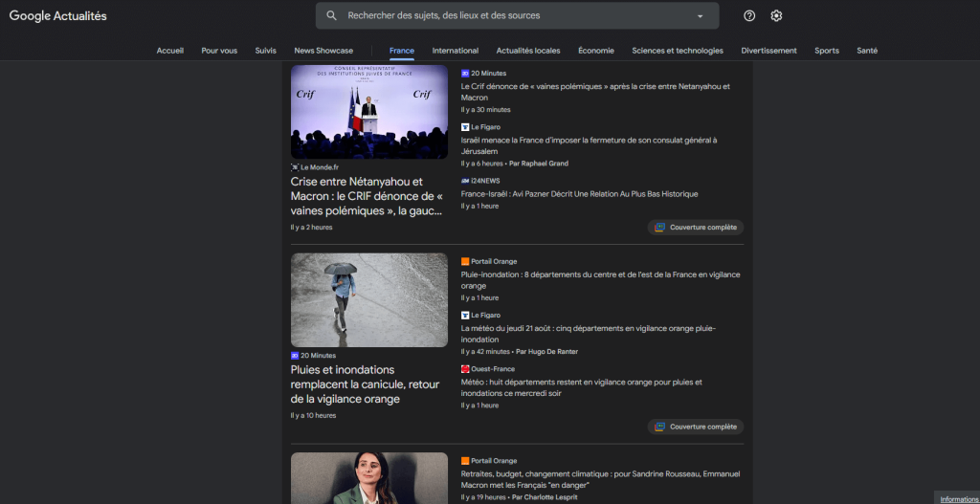Open the Crif conference thumbnail image

click(x=369, y=112)
